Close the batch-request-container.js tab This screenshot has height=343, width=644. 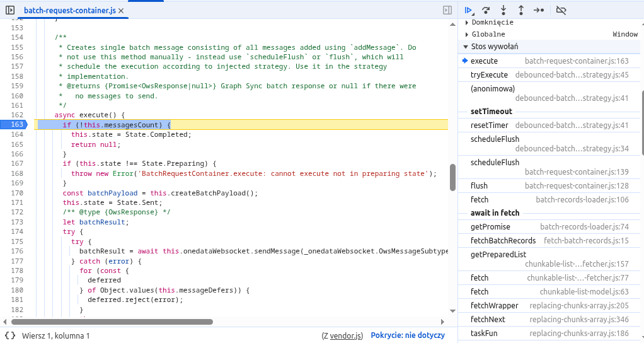tap(121, 11)
